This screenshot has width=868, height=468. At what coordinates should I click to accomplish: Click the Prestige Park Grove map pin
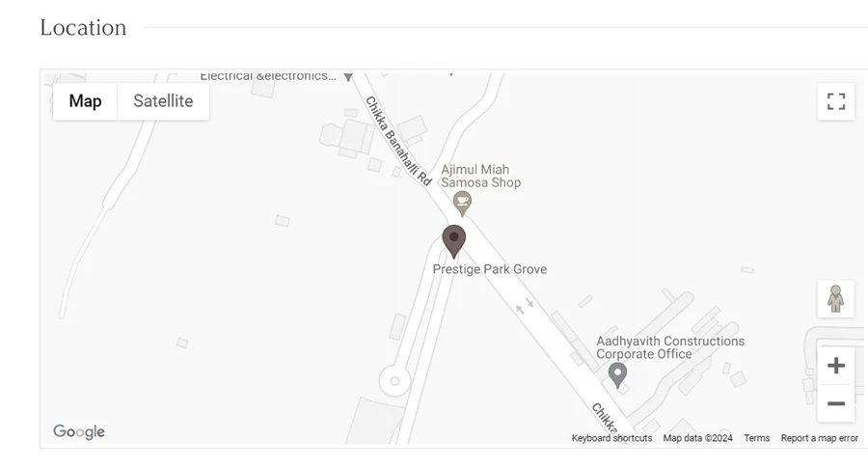point(454,241)
